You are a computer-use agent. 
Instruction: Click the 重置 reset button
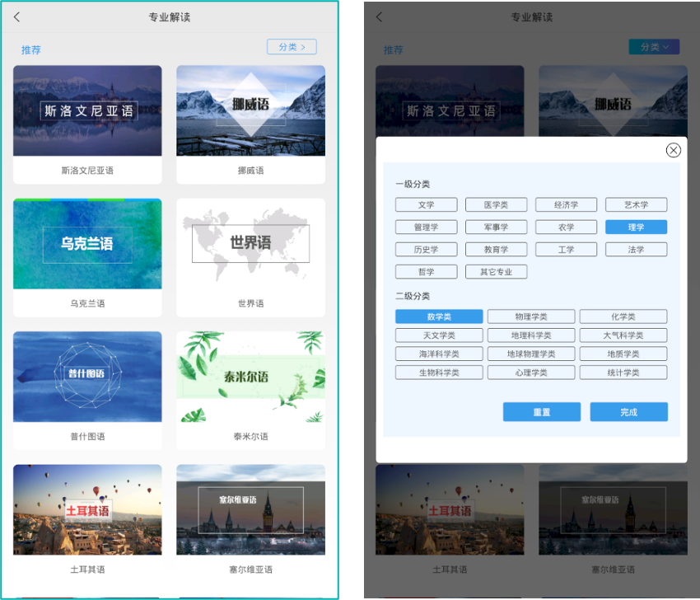tap(542, 411)
